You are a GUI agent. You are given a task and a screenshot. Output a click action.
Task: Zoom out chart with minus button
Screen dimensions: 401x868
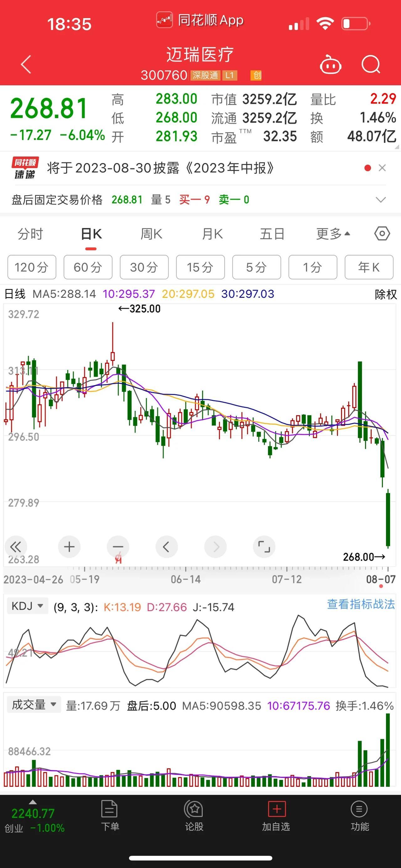click(118, 547)
